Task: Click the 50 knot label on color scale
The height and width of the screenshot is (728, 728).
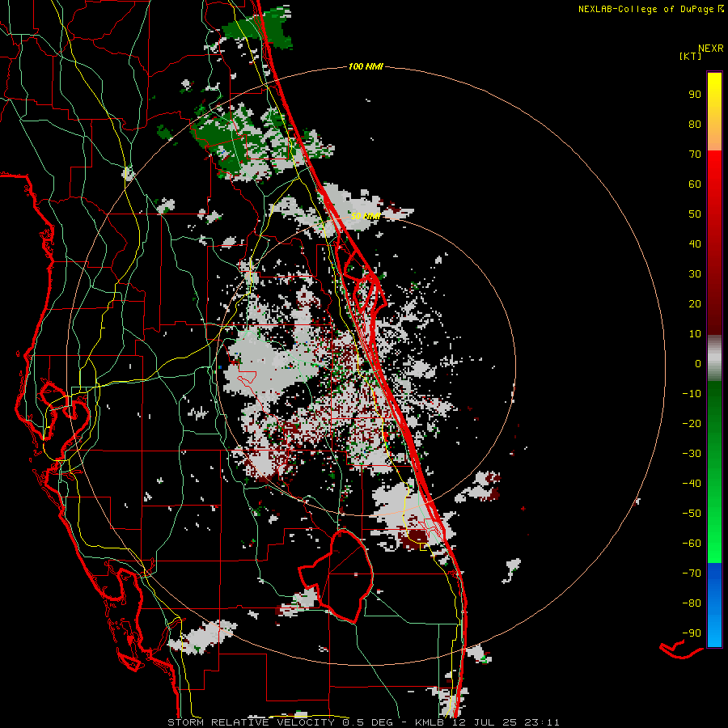Action: pyautogui.click(x=695, y=214)
